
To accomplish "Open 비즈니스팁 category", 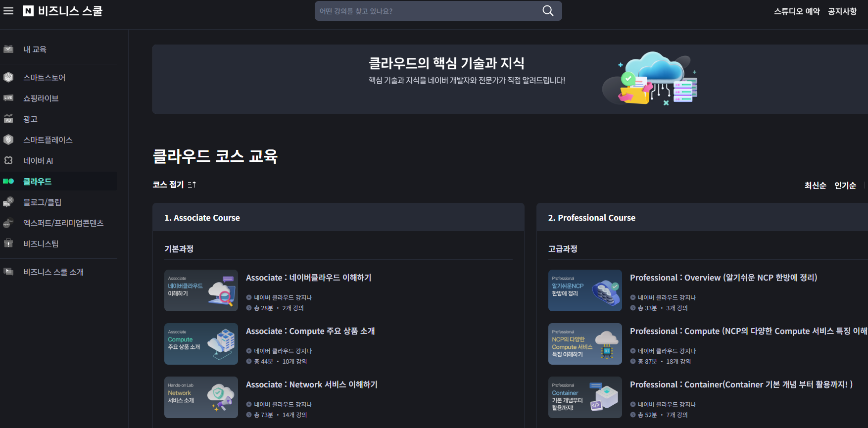I will click(41, 244).
